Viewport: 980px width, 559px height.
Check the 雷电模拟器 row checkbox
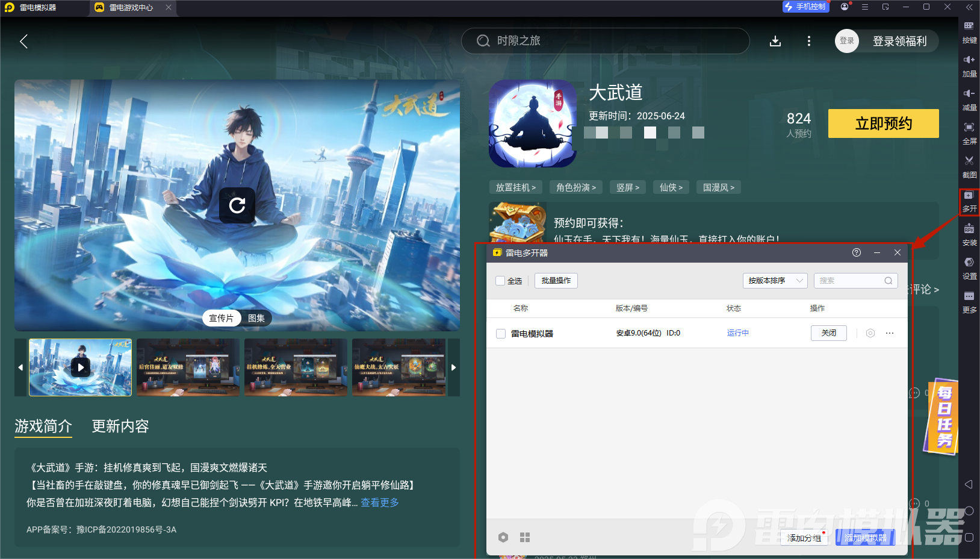click(500, 334)
